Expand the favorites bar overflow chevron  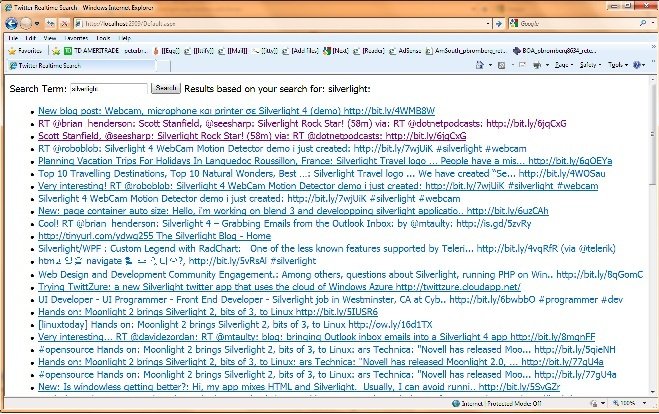click(653, 47)
